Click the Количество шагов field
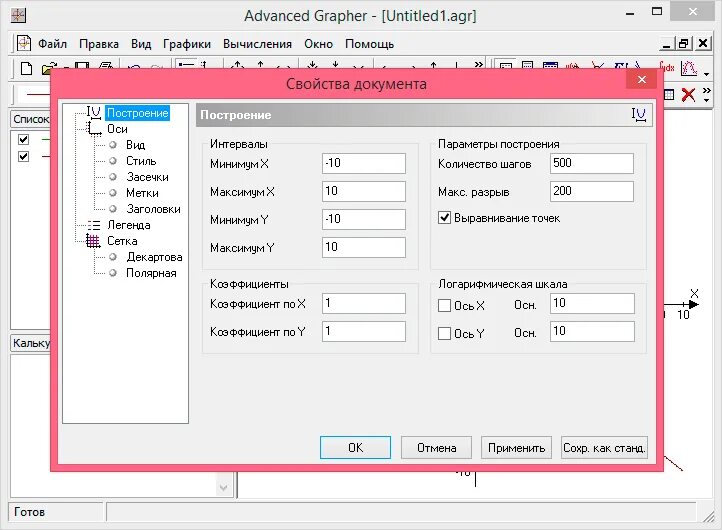722x530 pixels. [592, 163]
